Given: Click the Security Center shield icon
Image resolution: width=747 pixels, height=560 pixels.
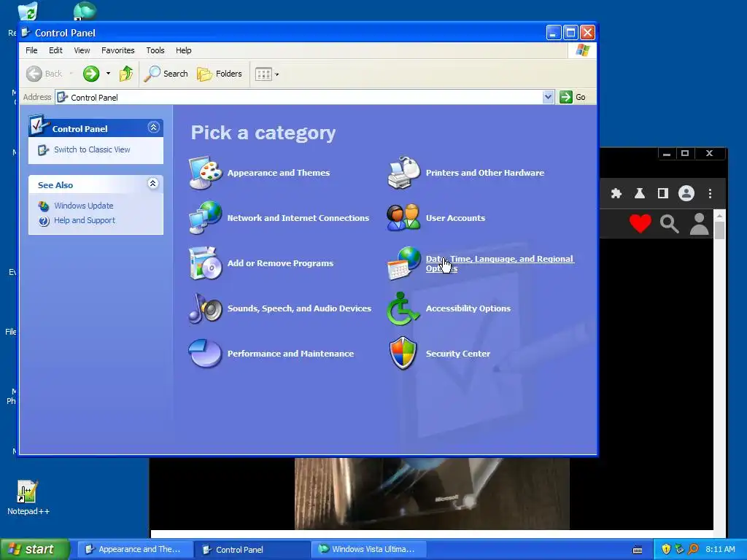Looking at the screenshot, I should coord(403,354).
